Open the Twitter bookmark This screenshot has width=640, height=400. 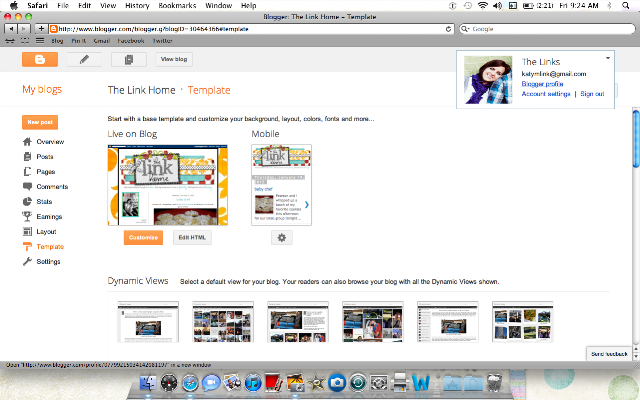pos(162,41)
